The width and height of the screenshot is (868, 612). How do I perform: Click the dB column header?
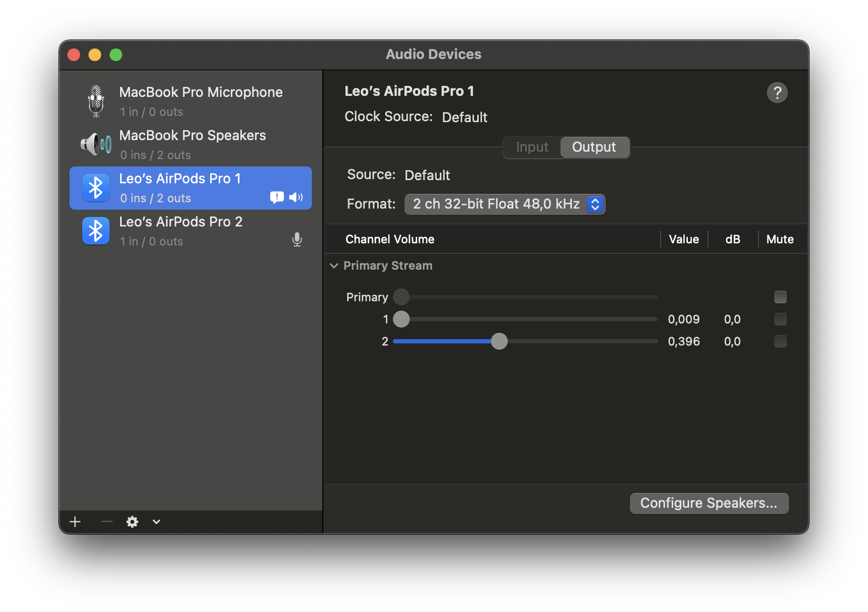(733, 239)
